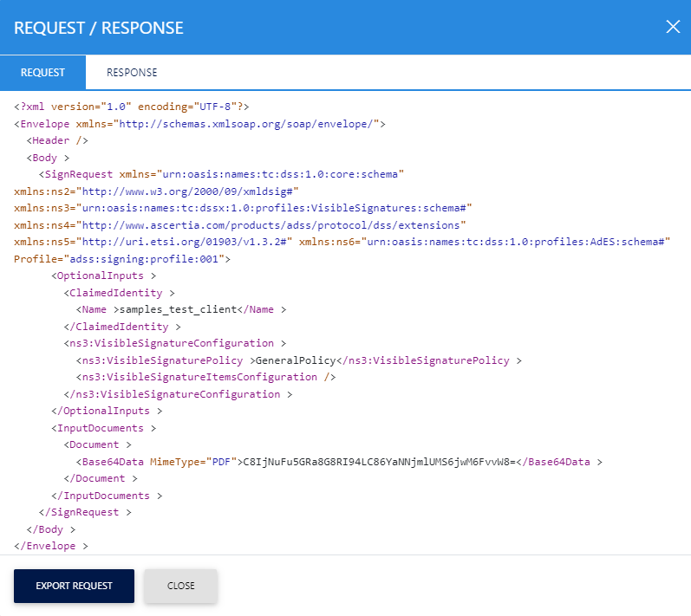Viewport: 691px width, 616px height.
Task: Click the samples_test_client name value
Action: (178, 309)
